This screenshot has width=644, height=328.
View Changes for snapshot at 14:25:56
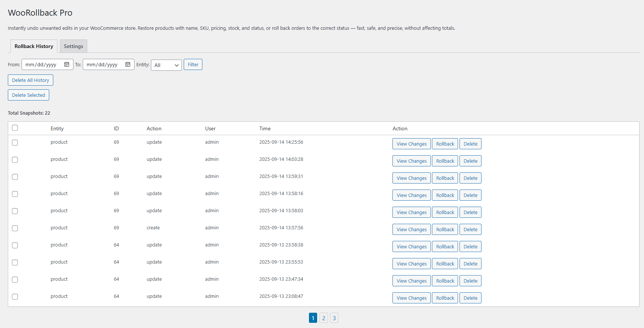(411, 144)
